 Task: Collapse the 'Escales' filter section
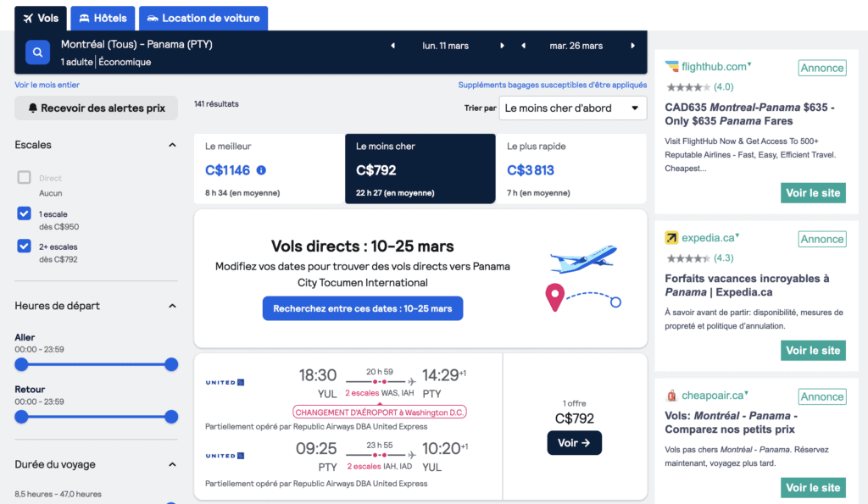pyautogui.click(x=172, y=144)
